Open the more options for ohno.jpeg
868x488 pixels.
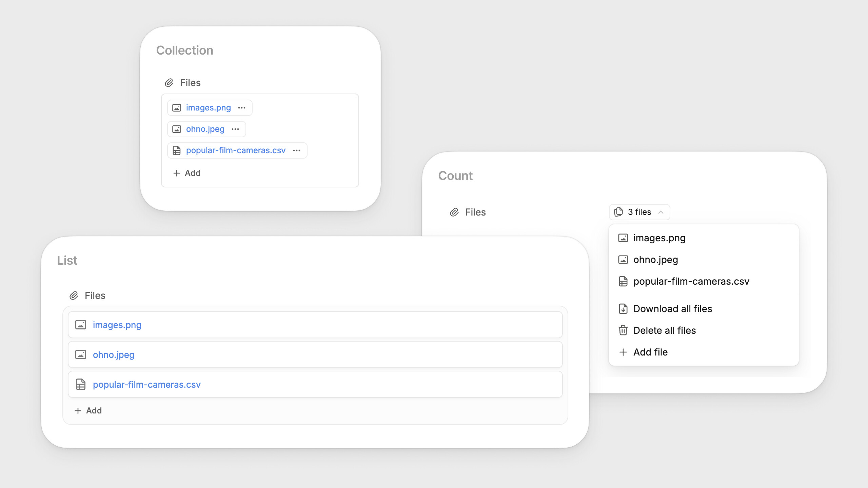click(x=235, y=129)
